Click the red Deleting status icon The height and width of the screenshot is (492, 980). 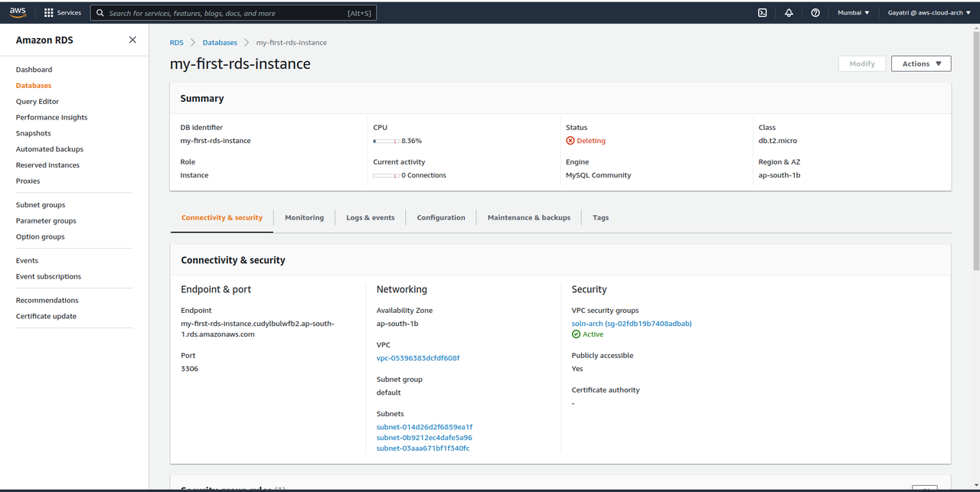(570, 141)
